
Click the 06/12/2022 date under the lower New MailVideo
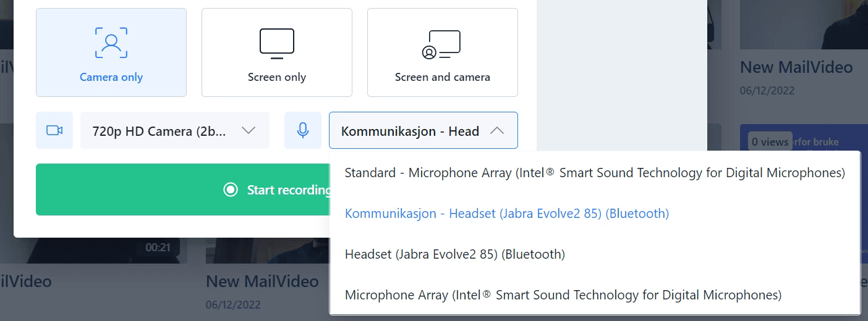[233, 305]
